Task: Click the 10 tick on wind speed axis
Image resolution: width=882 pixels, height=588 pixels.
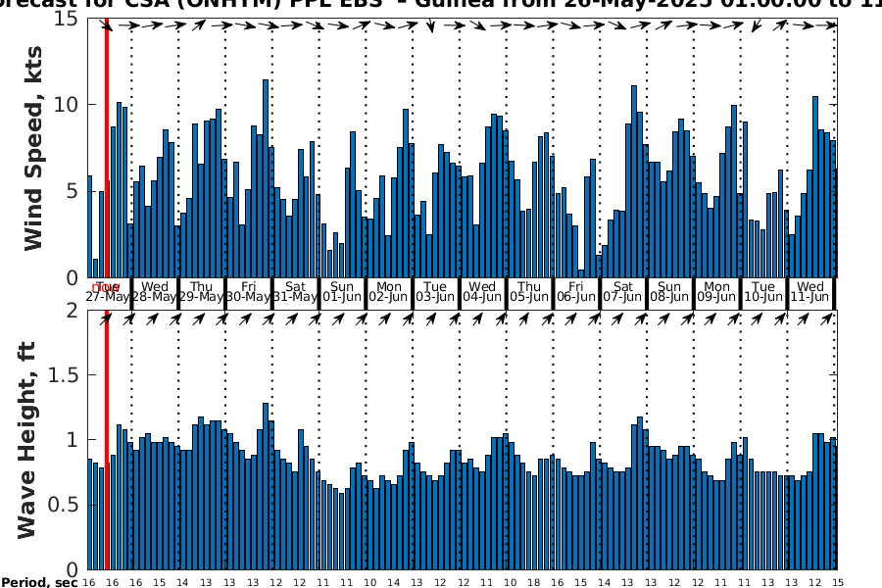Action: click(66, 105)
